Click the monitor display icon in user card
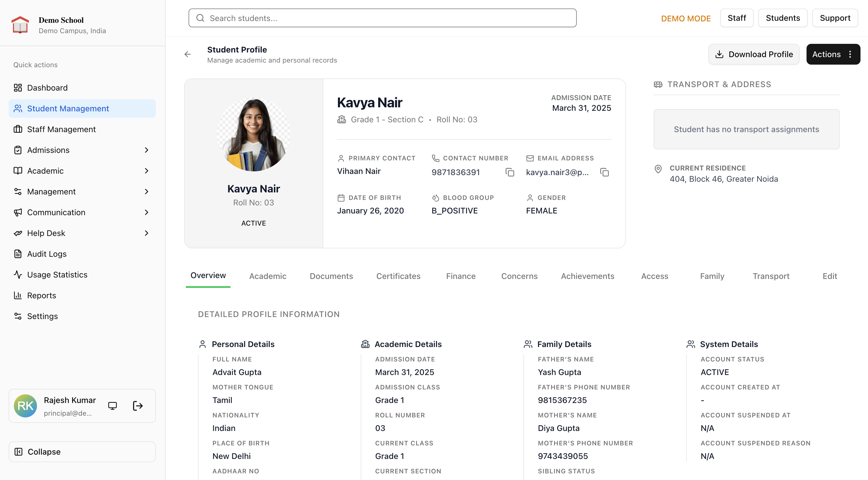This screenshot has height=480, width=868. 113,406
